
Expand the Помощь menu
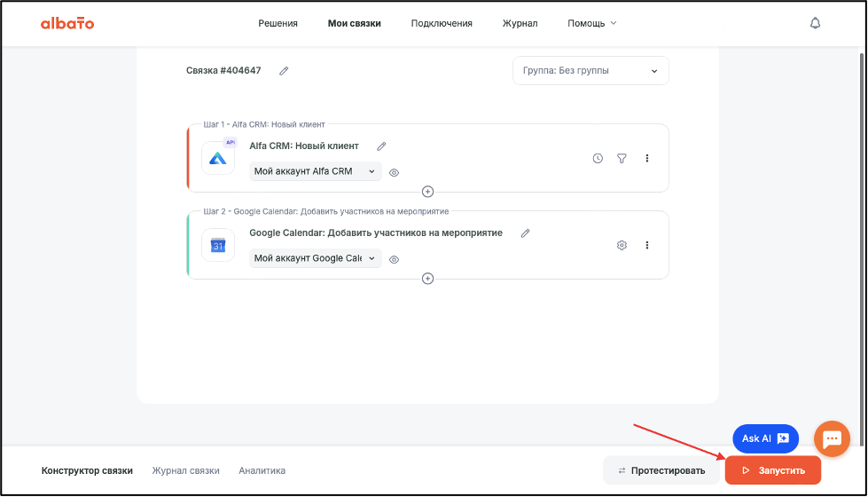tap(591, 23)
